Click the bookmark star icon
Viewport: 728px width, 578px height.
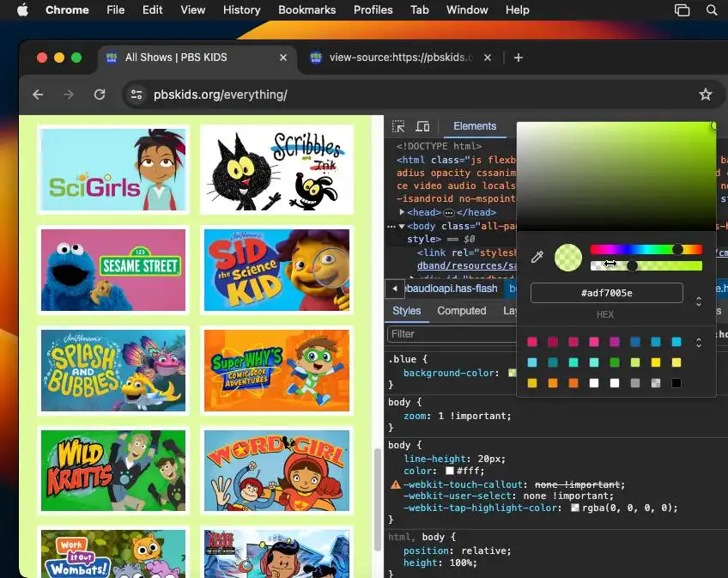(706, 94)
